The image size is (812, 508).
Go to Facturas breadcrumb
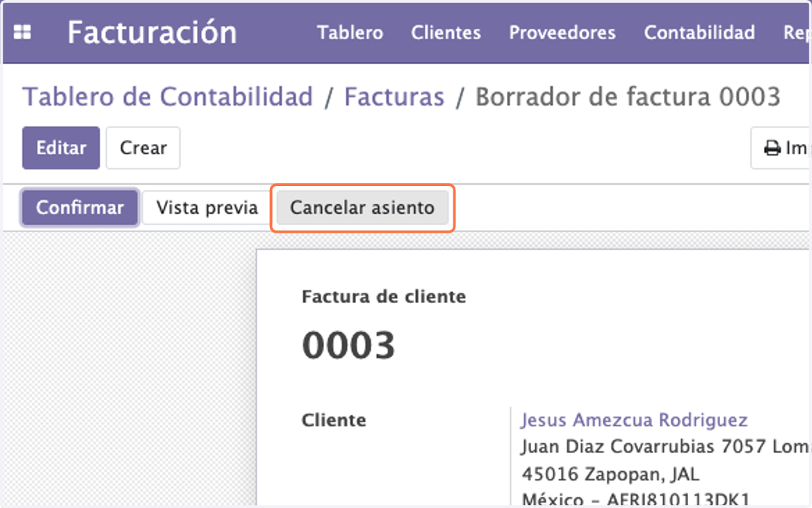pyautogui.click(x=394, y=97)
